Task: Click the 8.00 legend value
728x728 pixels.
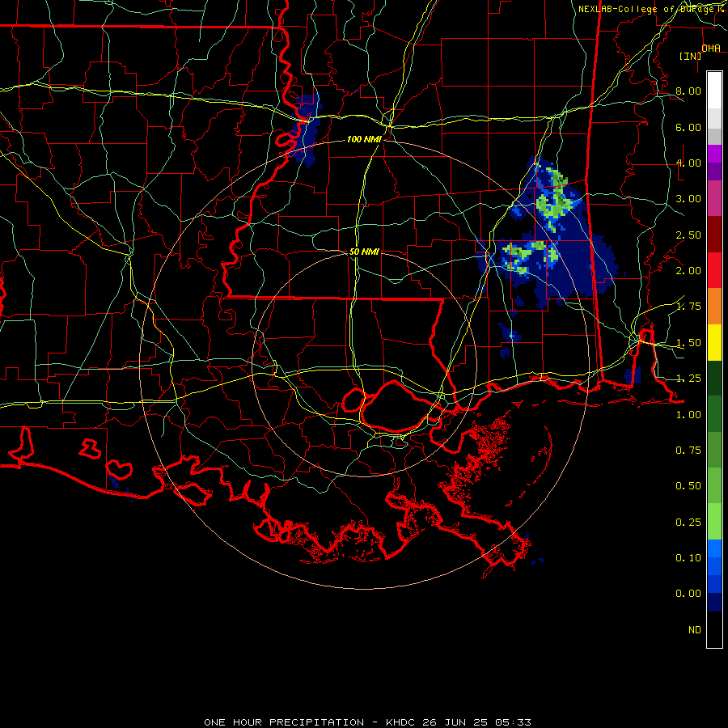Action: click(688, 91)
